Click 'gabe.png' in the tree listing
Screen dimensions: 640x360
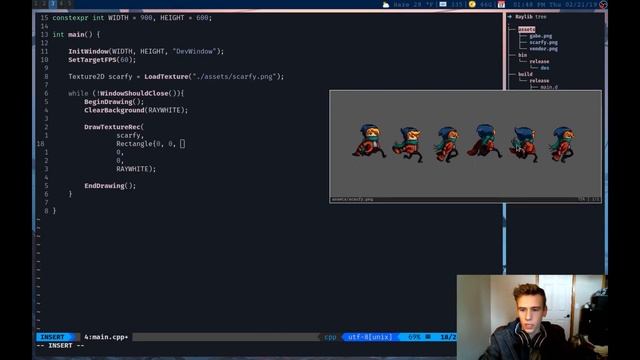(540, 36)
